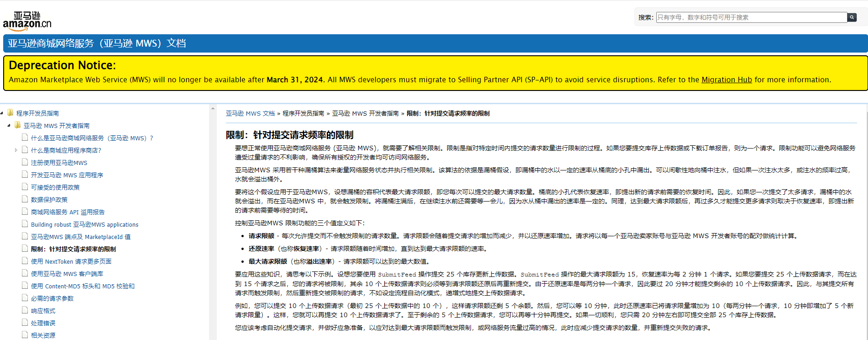Open 数据保护政策 page
The width and height of the screenshot is (868, 340).
(x=49, y=200)
